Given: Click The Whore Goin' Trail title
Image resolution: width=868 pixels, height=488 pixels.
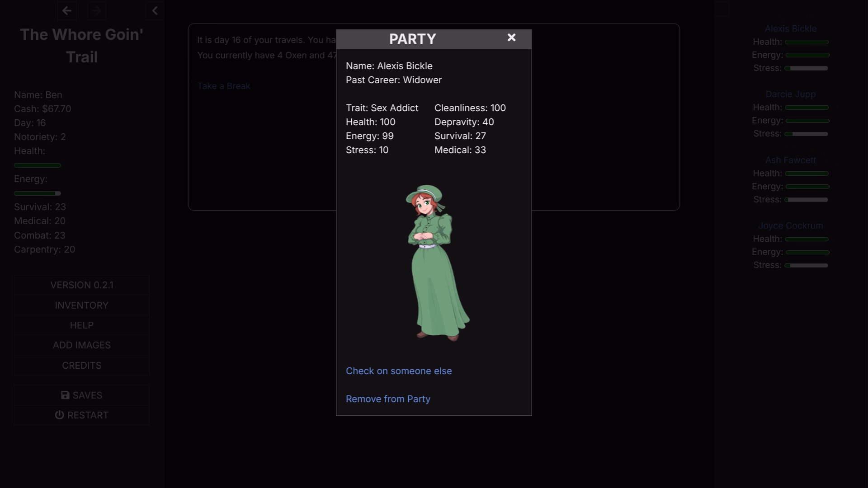Looking at the screenshot, I should [82, 46].
